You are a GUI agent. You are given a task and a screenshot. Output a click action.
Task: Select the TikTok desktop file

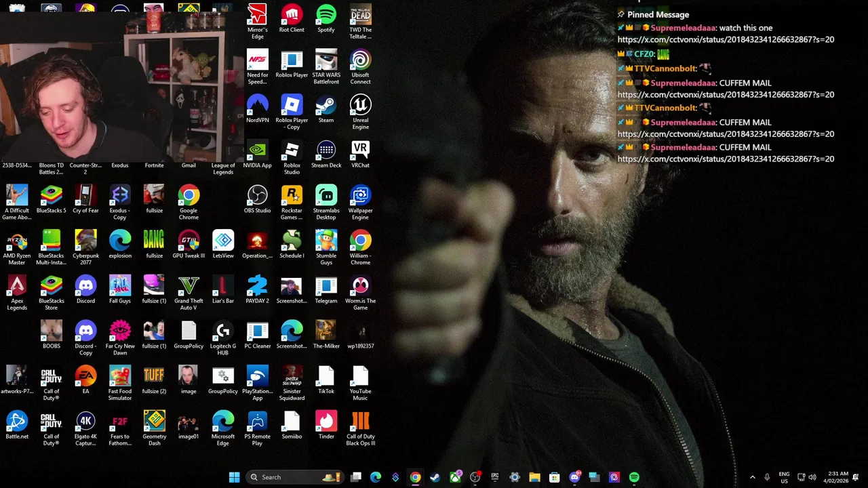pos(326,380)
